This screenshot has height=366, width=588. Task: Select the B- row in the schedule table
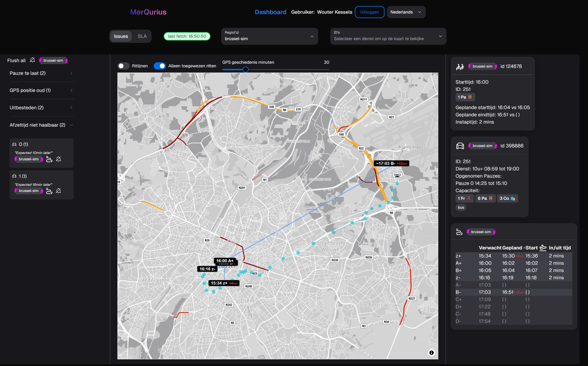pos(513,292)
